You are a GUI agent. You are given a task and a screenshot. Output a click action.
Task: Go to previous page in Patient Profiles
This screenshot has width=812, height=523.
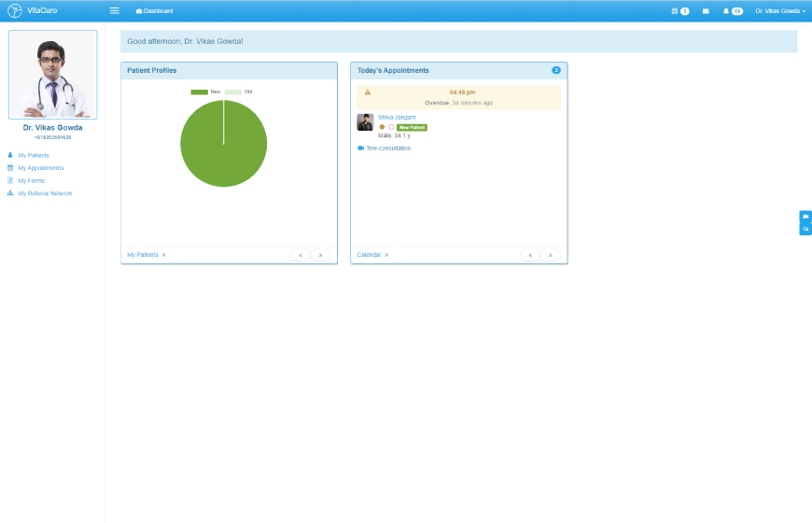point(301,255)
